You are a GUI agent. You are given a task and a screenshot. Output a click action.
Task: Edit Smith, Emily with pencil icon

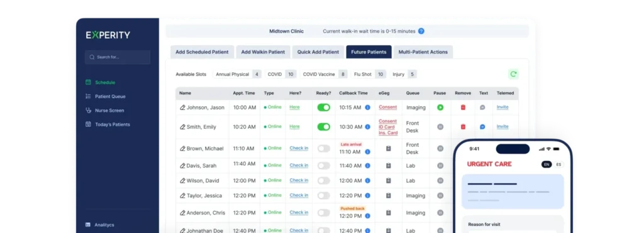[x=182, y=127]
